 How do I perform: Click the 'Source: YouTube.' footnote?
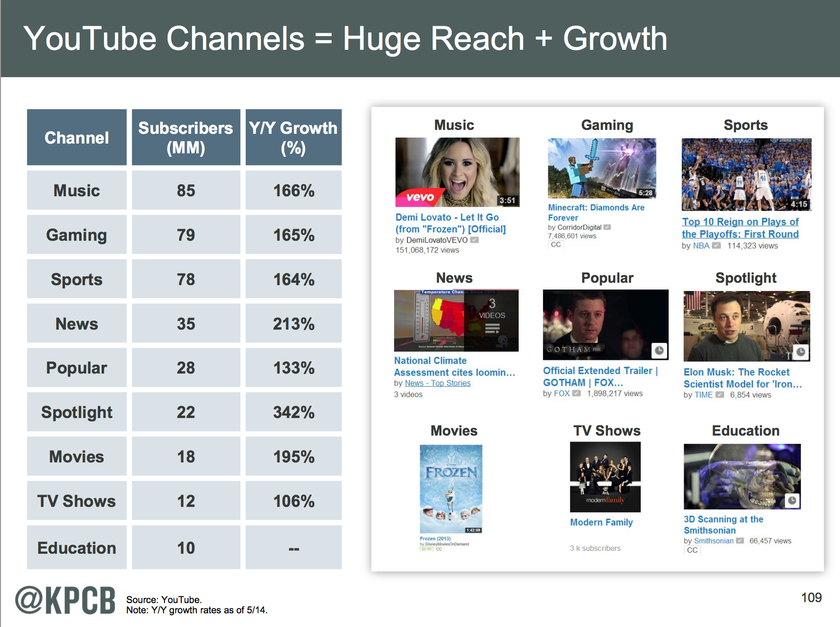[x=164, y=600]
